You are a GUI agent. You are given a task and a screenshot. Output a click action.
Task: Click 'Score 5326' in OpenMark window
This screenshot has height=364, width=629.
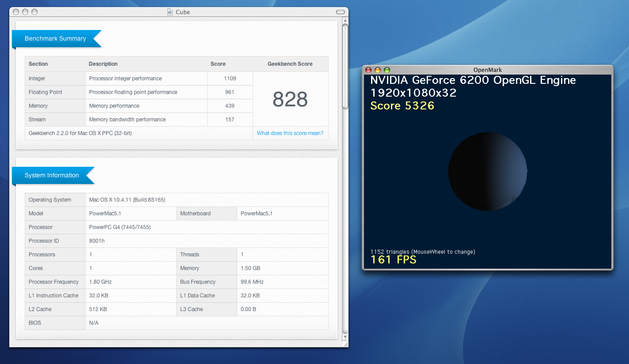click(402, 105)
